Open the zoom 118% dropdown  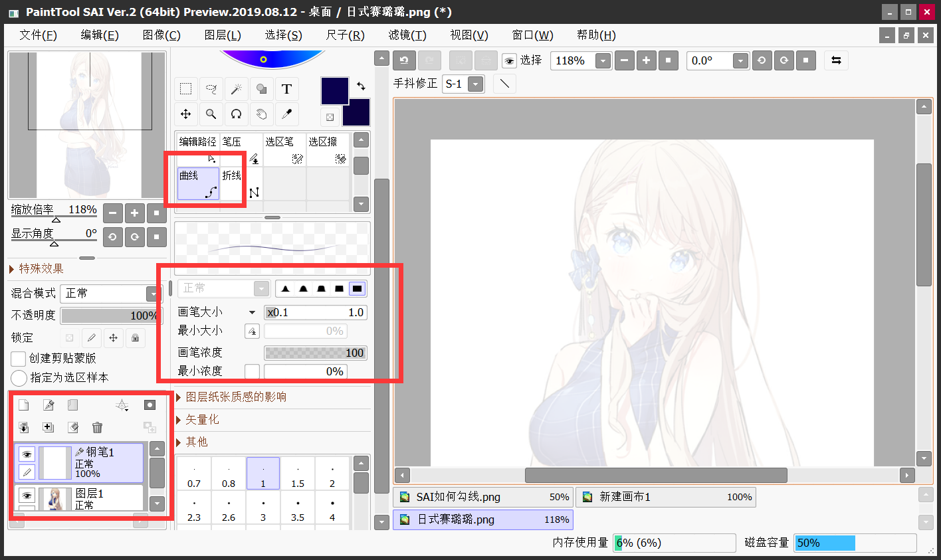tap(603, 61)
